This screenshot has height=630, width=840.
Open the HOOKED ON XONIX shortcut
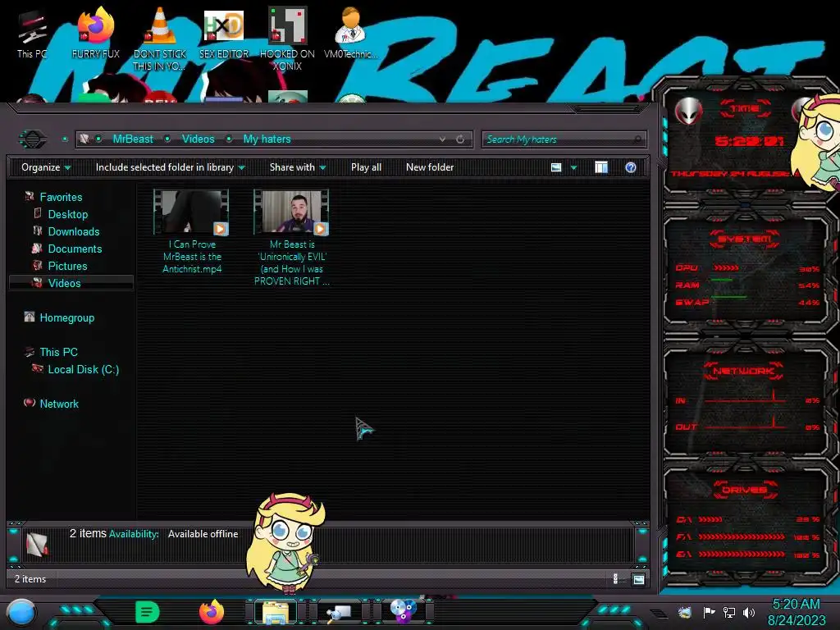[287, 39]
